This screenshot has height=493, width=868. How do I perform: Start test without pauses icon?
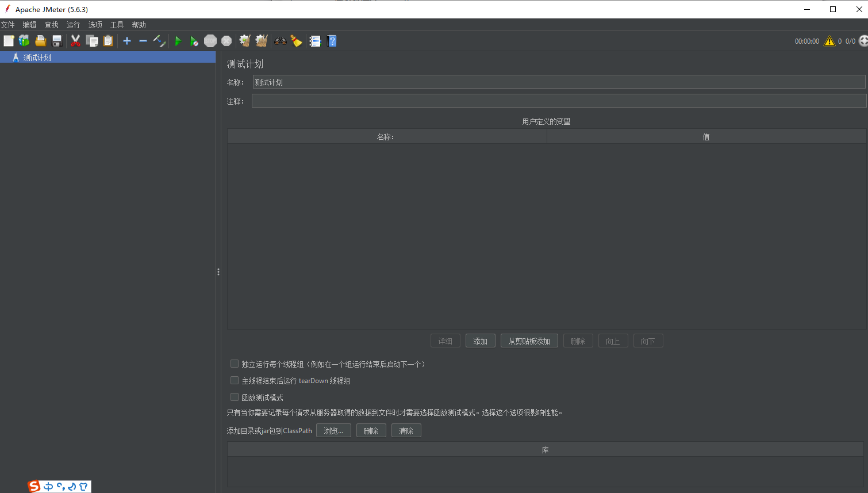[x=194, y=41]
